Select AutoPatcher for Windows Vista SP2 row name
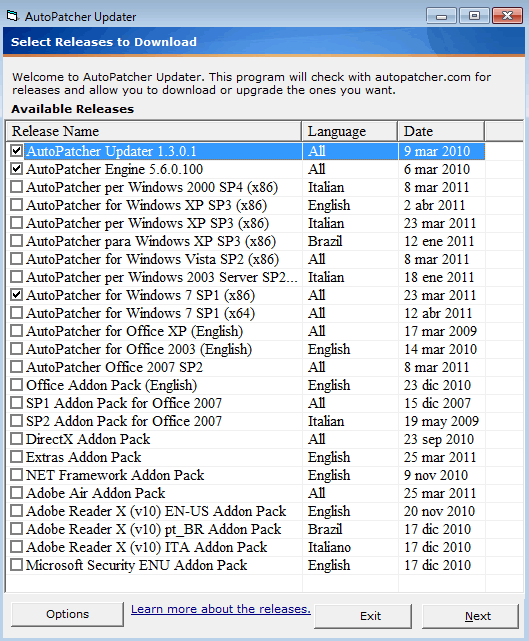Image resolution: width=529 pixels, height=641 pixels. click(x=152, y=259)
